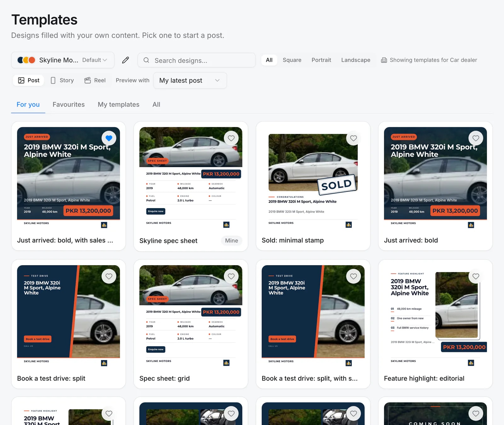Filter by All orientations
This screenshot has width=504, height=425.
click(269, 60)
